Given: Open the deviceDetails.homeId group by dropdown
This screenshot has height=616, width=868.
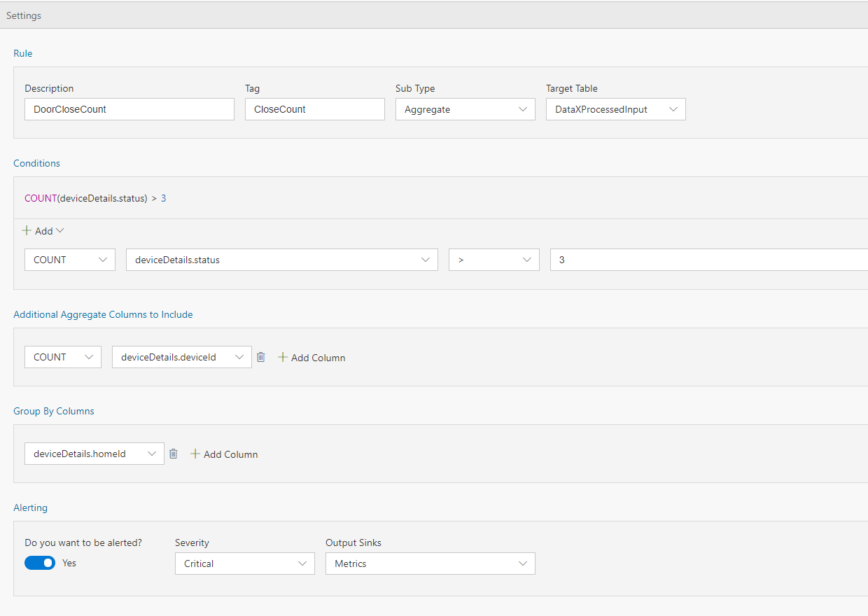Looking at the screenshot, I should tap(94, 454).
